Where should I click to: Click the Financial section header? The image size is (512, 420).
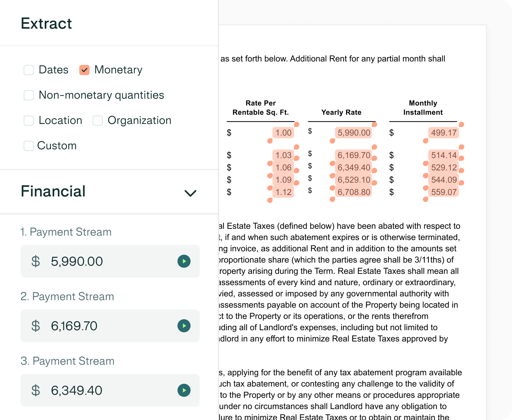(109, 192)
